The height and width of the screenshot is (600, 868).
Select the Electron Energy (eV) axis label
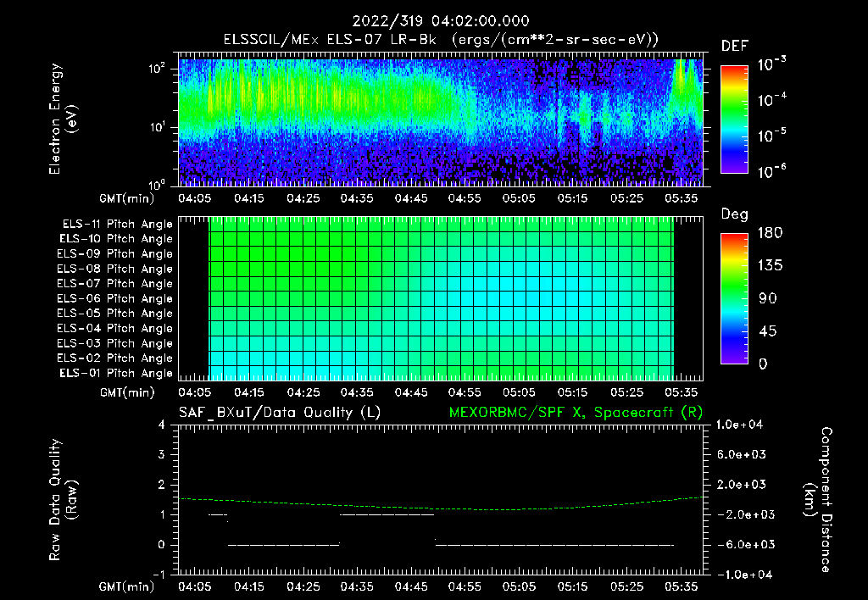click(x=63, y=119)
